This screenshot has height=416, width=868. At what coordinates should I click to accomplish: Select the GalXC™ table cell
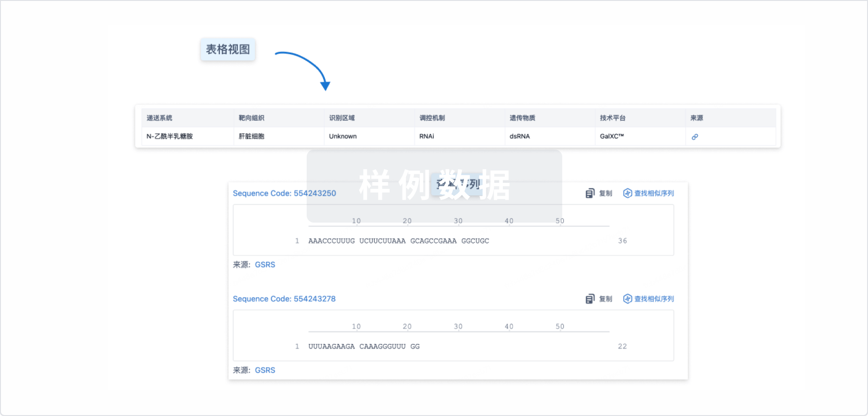[x=612, y=136]
